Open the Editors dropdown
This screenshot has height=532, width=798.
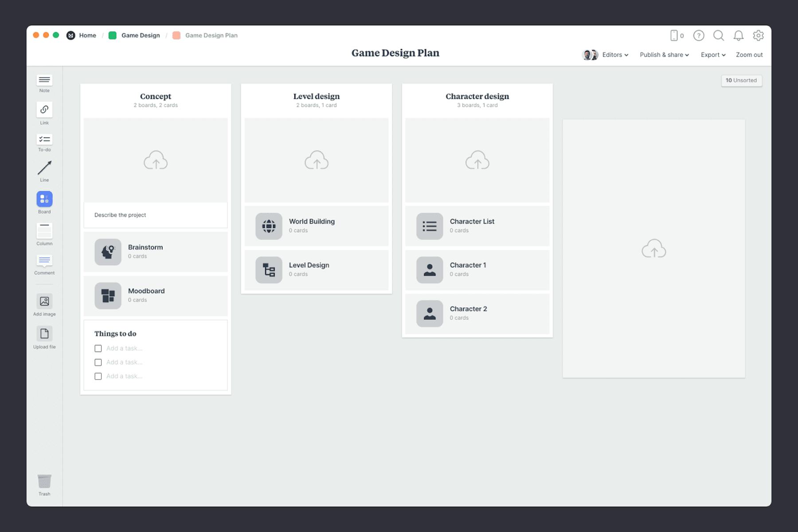614,55
